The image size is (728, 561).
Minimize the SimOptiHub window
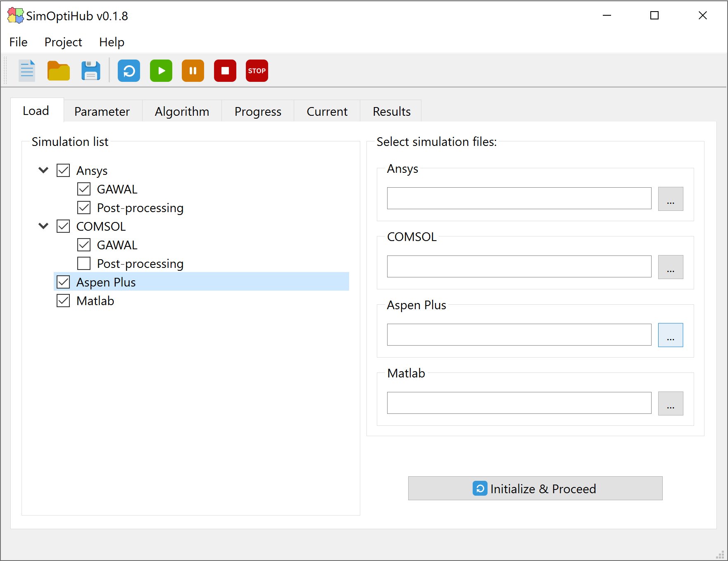point(607,16)
